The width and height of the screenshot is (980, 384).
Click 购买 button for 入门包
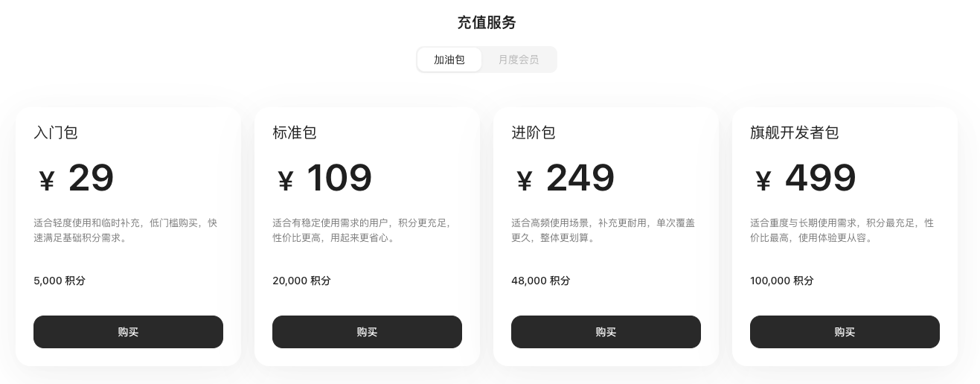click(x=128, y=332)
